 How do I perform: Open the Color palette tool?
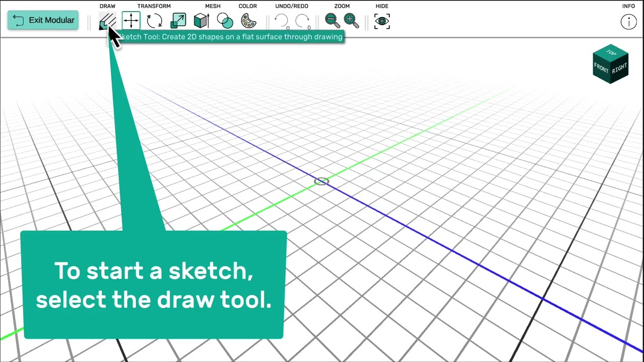coord(248,21)
